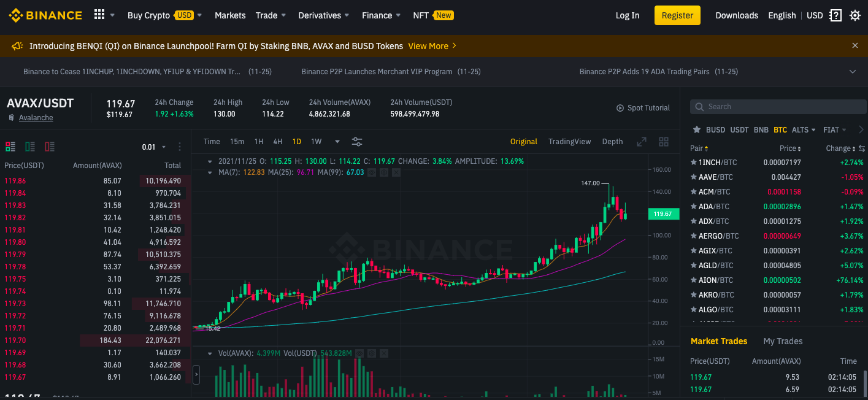868x400 pixels.
Task: Show both buy and sell order book view
Action: (10, 147)
